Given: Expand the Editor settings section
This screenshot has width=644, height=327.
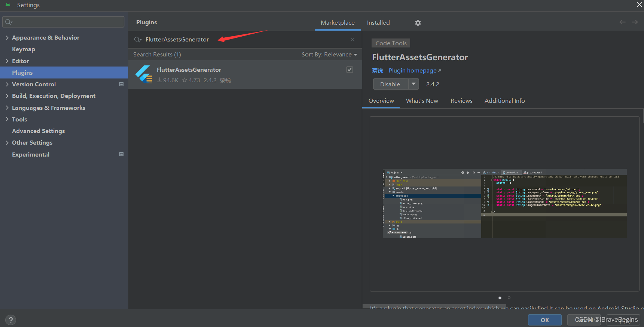Looking at the screenshot, I should coord(7,61).
